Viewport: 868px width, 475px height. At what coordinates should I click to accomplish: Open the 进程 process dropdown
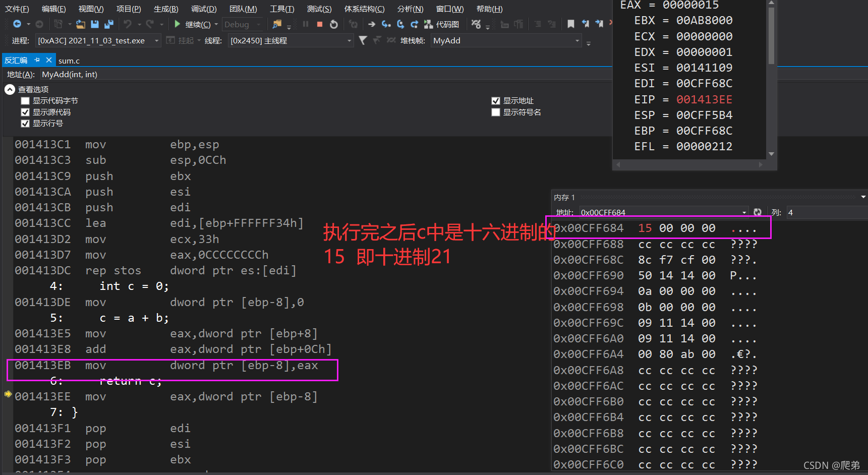tap(157, 40)
